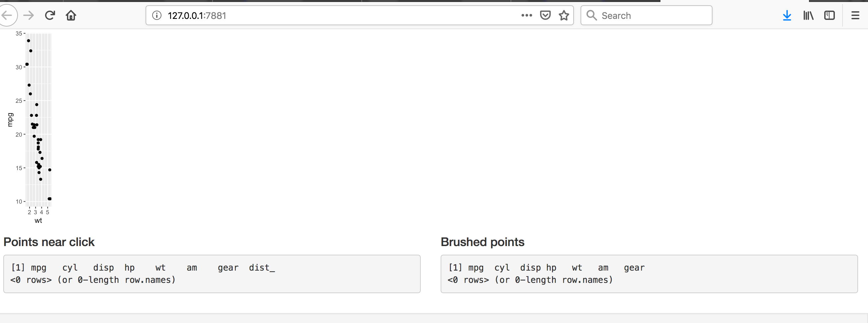The image size is (868, 323).
Task: Open the Firefox application menu
Action: (856, 15)
